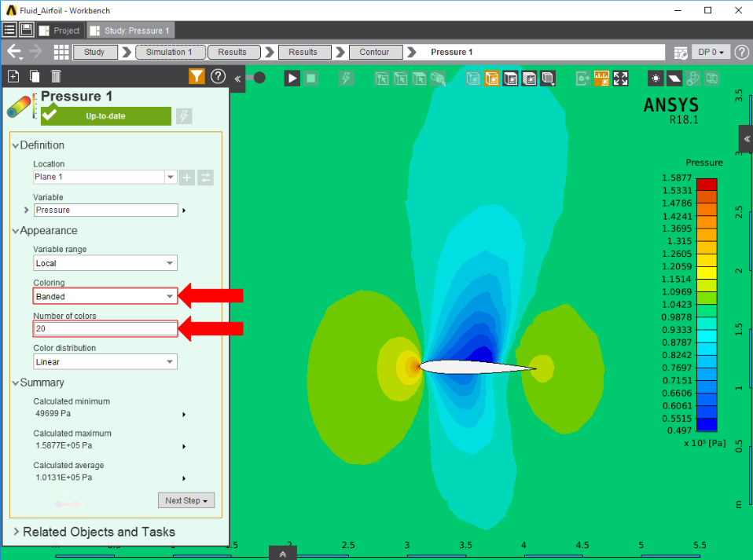The image size is (753, 560).
Task: Open options arrow for Calculated minimum
Action: pyautogui.click(x=184, y=414)
